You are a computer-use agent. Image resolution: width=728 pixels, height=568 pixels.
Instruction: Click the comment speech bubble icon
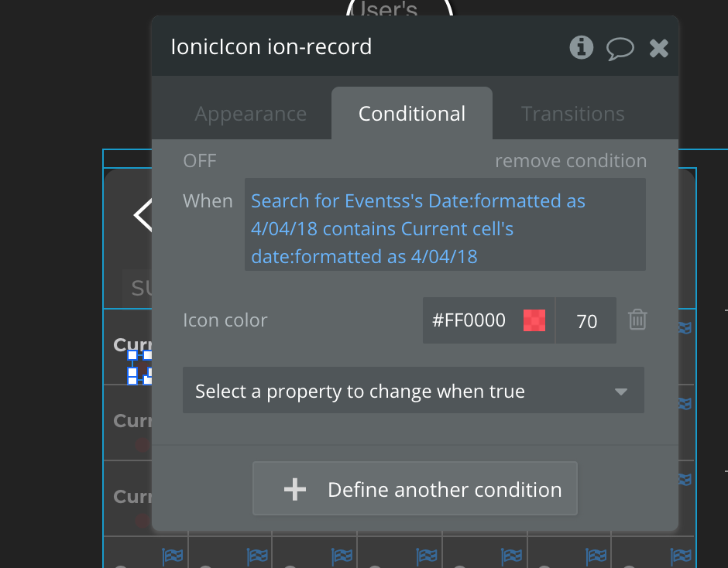tap(620, 49)
